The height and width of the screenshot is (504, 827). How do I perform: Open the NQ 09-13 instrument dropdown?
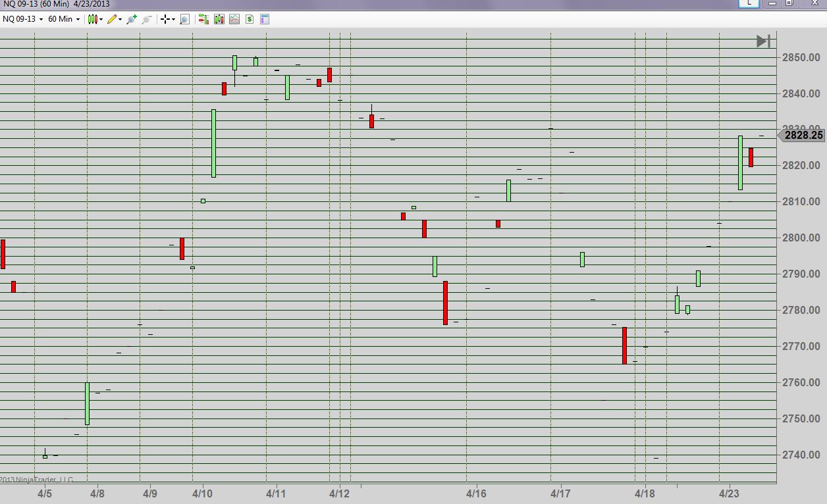click(x=22, y=19)
